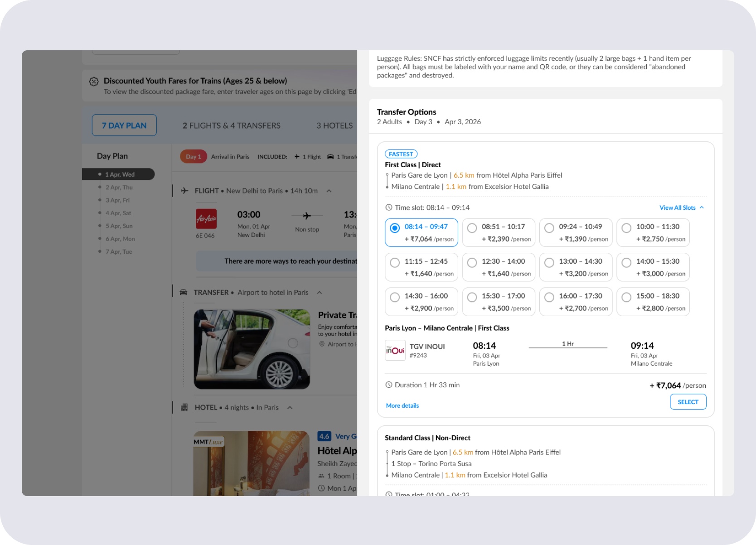Screen dimensions: 756x545
Task: Select 1 Apr, Wed in Day Plan
Action: tap(118, 174)
